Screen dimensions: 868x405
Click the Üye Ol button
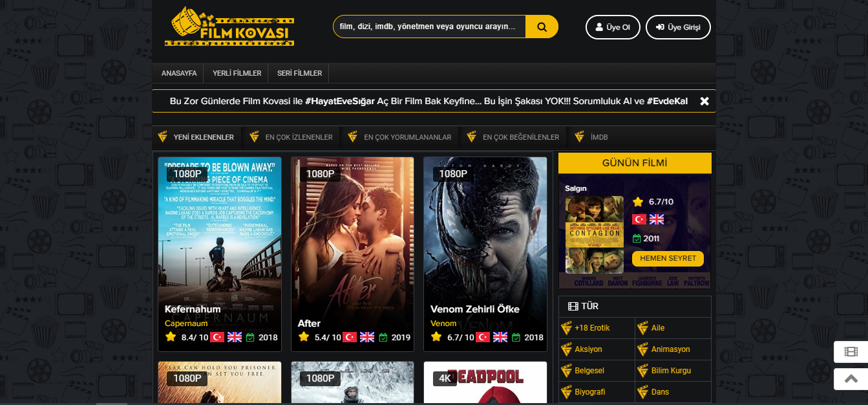613,27
